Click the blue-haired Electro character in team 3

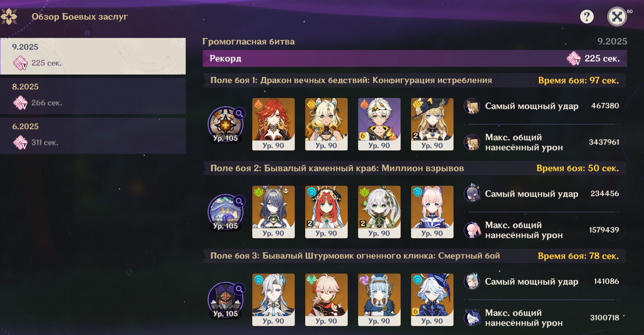click(x=379, y=300)
